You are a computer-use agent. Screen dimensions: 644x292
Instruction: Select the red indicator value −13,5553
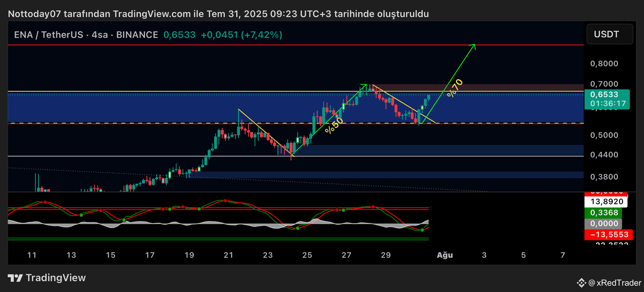tap(609, 235)
